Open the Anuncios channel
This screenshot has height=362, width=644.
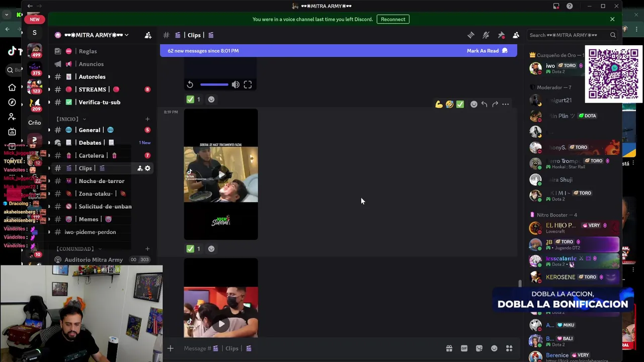tap(102, 64)
